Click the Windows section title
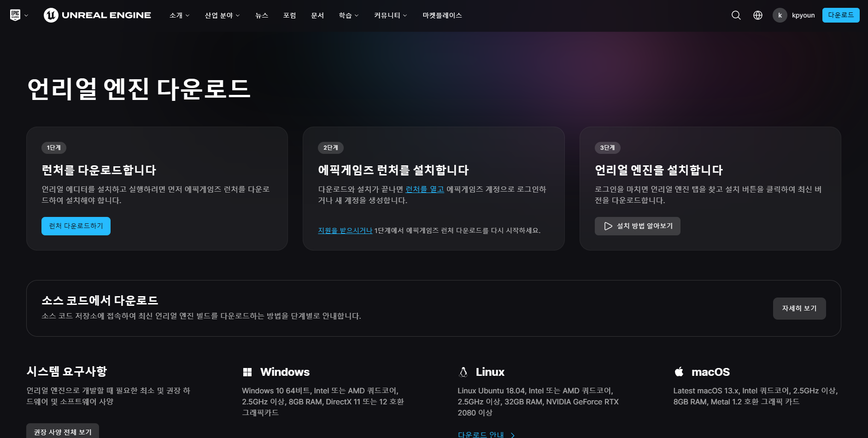Viewport: 868px width, 438px height. click(x=285, y=372)
